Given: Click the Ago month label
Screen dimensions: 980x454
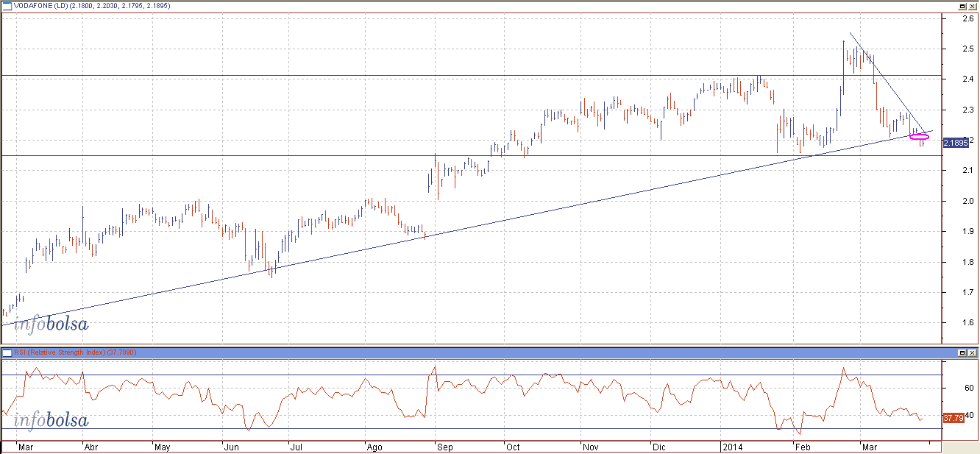Looking at the screenshot, I should [x=374, y=447].
